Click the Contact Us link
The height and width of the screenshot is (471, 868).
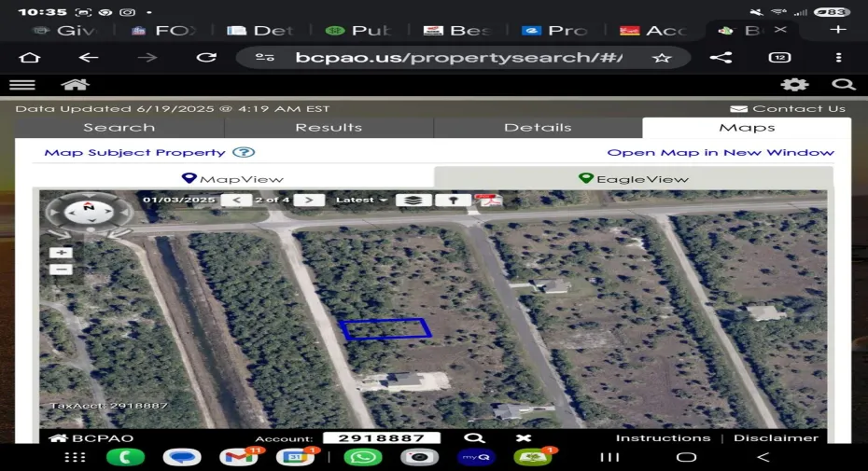tap(788, 108)
